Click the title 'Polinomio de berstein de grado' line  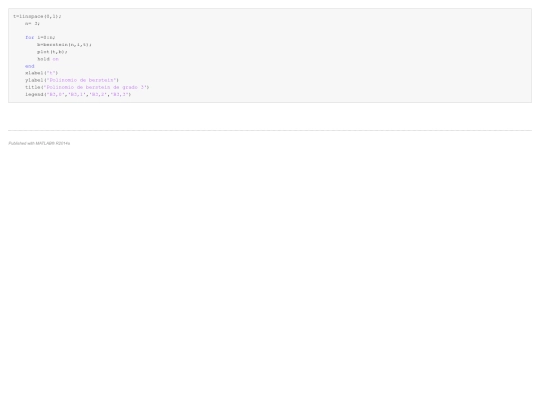pyautogui.click(x=87, y=87)
